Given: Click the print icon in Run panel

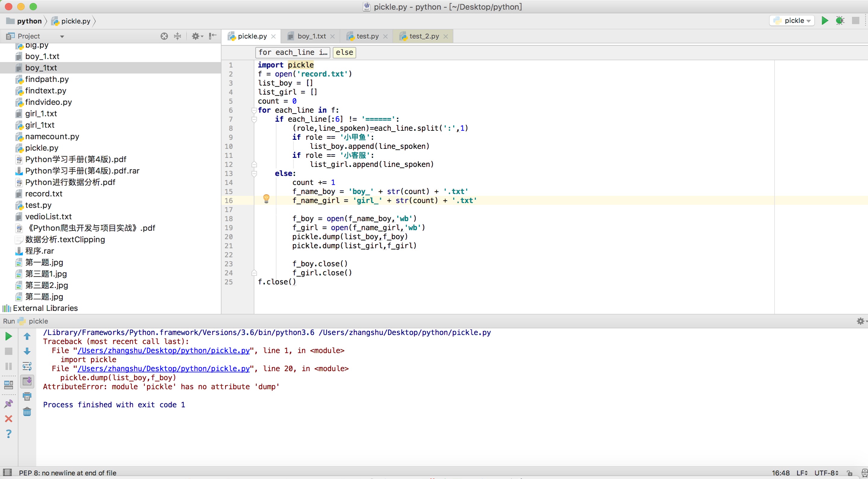Looking at the screenshot, I should pyautogui.click(x=27, y=396).
